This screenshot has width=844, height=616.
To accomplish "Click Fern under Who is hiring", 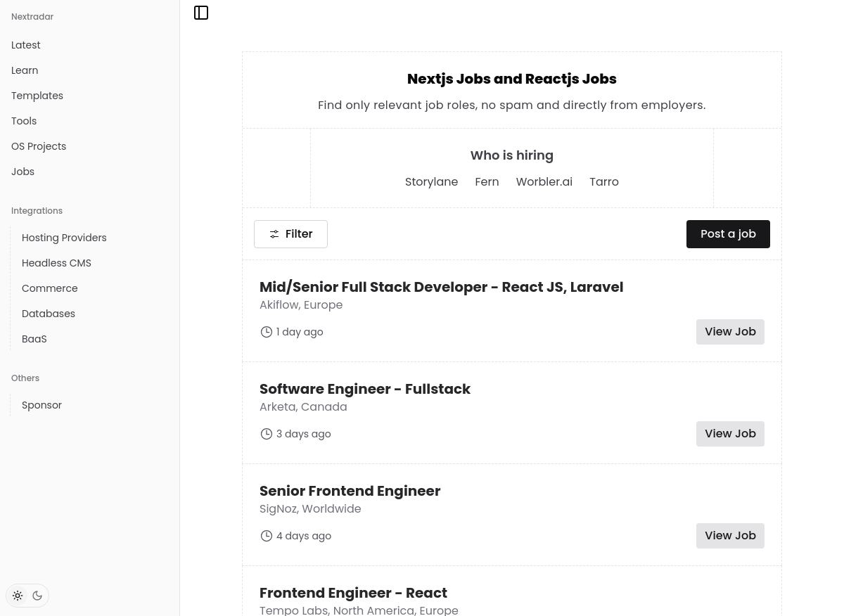I will [487, 182].
